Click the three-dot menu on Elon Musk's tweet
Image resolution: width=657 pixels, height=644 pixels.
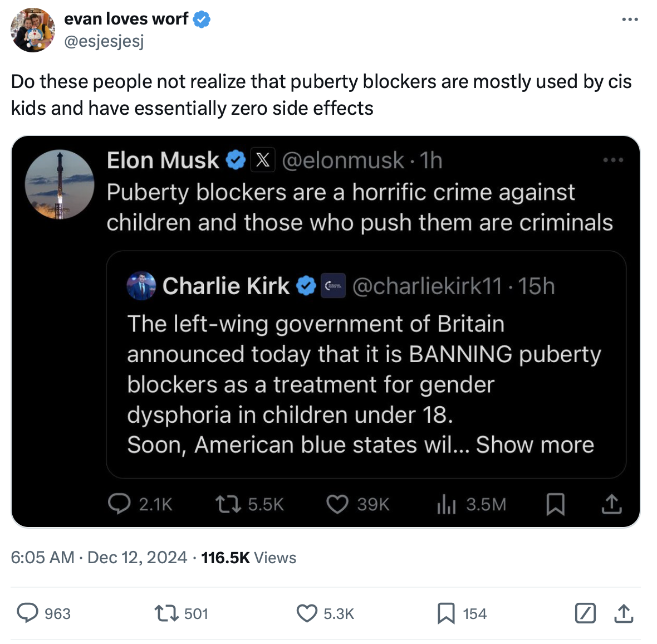click(613, 160)
